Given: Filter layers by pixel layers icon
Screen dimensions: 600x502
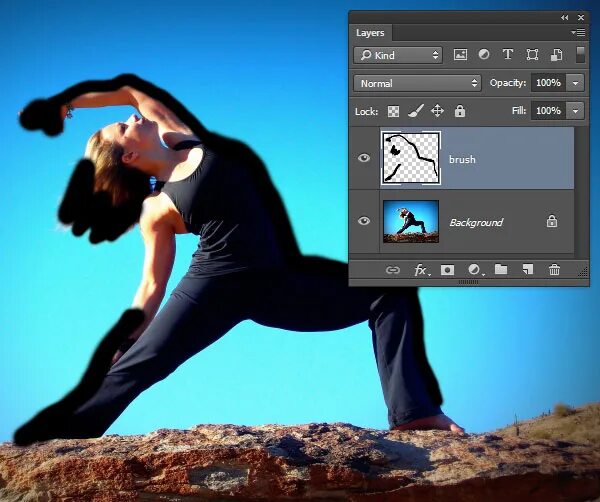Looking at the screenshot, I should pos(460,55).
